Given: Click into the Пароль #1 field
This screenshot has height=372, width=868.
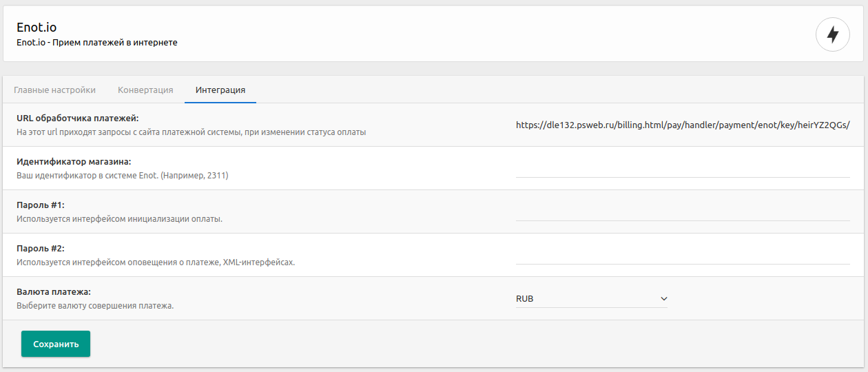Looking at the screenshot, I should tap(683, 211).
